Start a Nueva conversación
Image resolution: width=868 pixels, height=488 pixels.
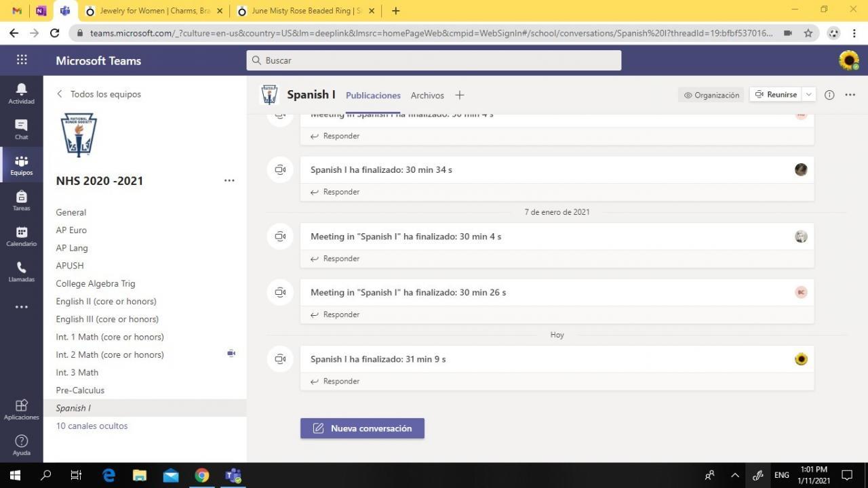point(362,428)
